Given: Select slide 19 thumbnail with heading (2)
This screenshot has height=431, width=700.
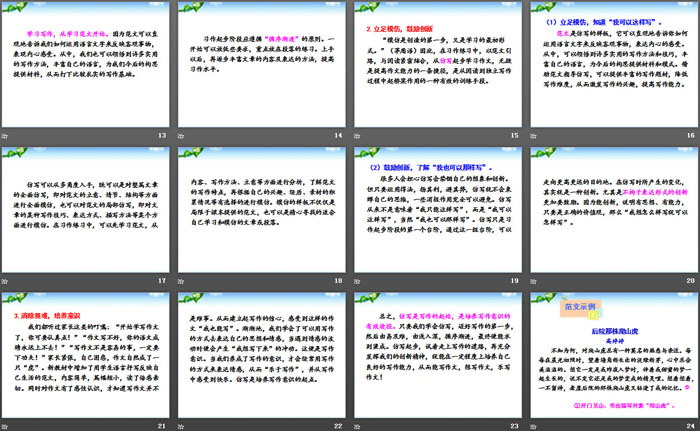Looking at the screenshot, I should pyautogui.click(x=439, y=209).
